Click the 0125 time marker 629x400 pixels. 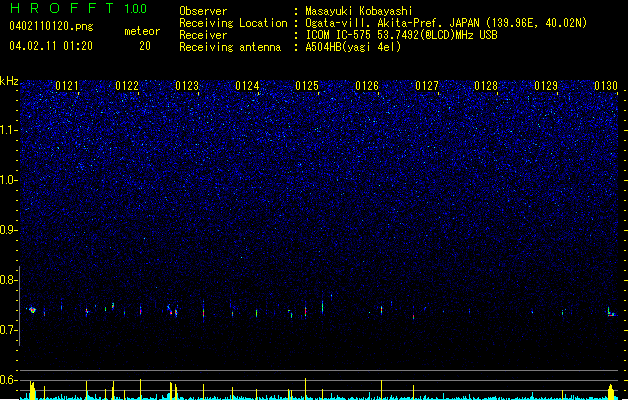(x=307, y=86)
